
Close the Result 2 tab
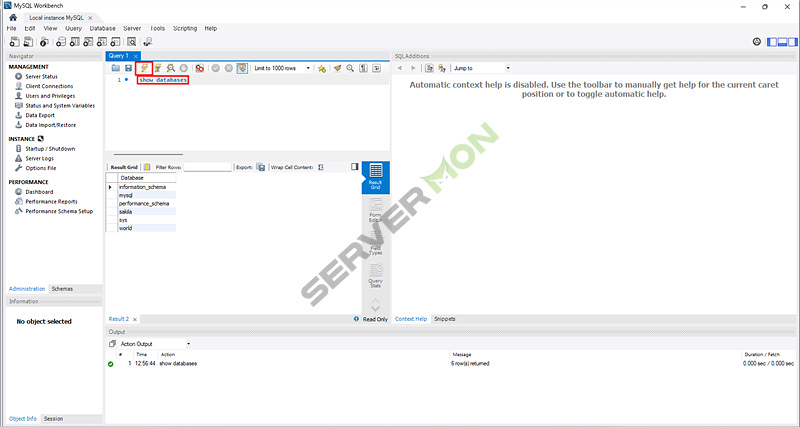point(135,319)
